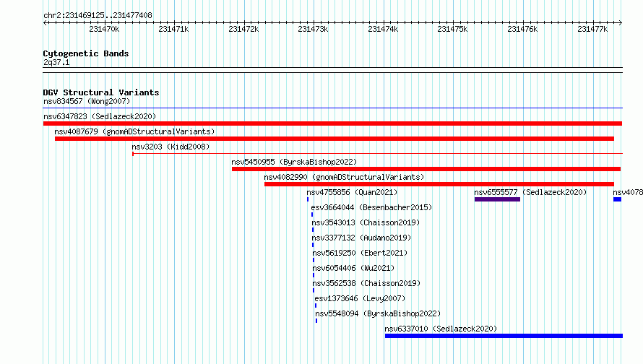This screenshot has height=364, width=643.
Task: Select the red nsv6347823 variant bar
Action: coord(332,123)
